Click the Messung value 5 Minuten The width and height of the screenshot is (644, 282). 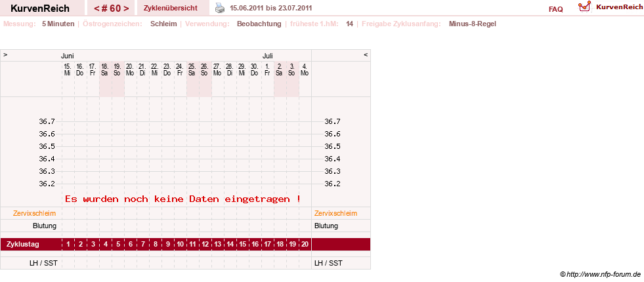[x=58, y=24]
